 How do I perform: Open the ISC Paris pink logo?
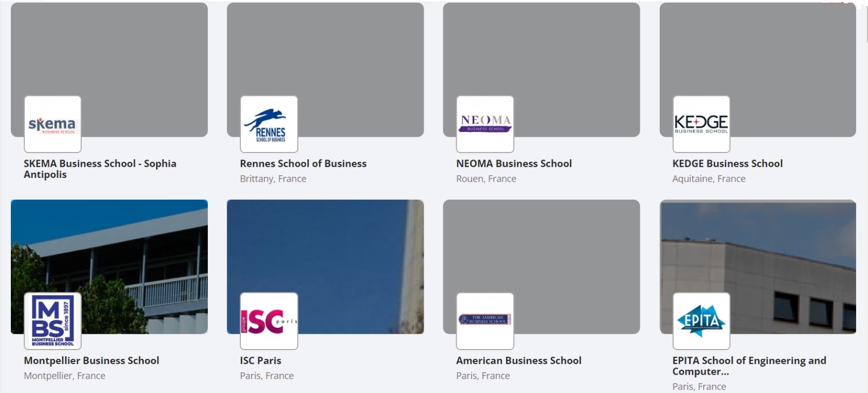(x=269, y=321)
